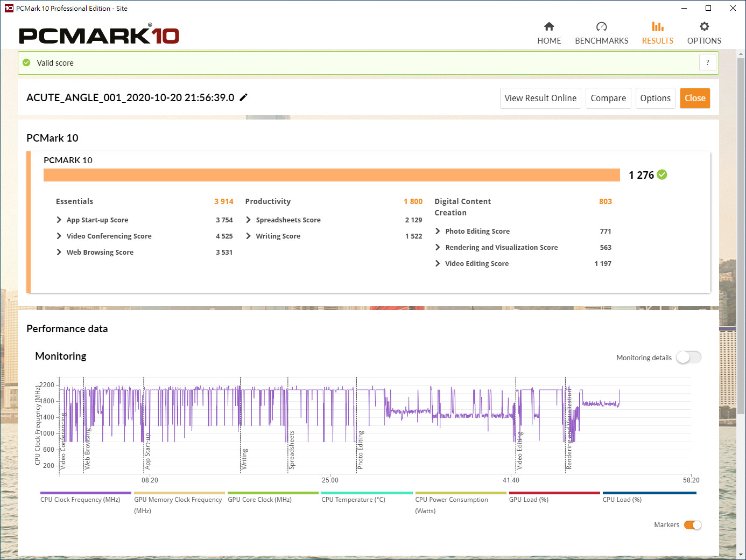Click the vertical scrollbar down arrow
Image resolution: width=746 pixels, height=560 pixels.
[741, 554]
